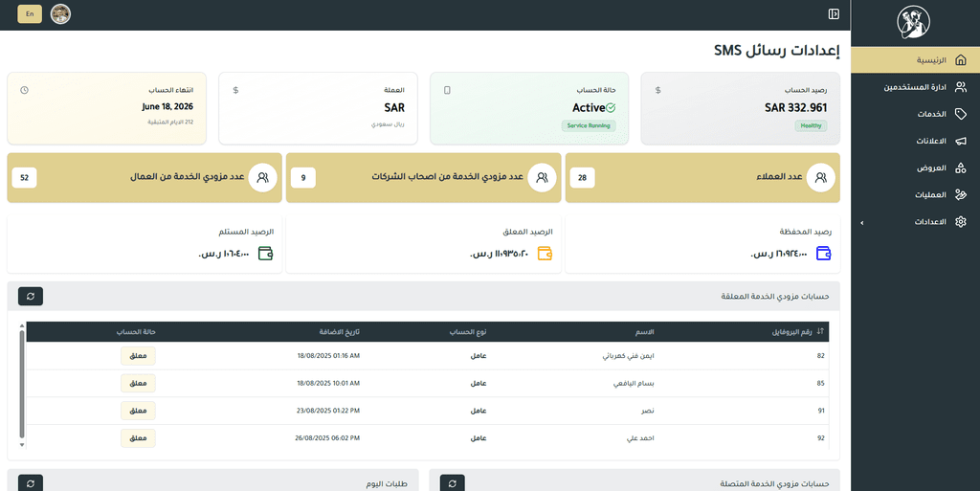Click the sidebar collapse panel icon
The height and width of the screenshot is (491, 980).
834,13
